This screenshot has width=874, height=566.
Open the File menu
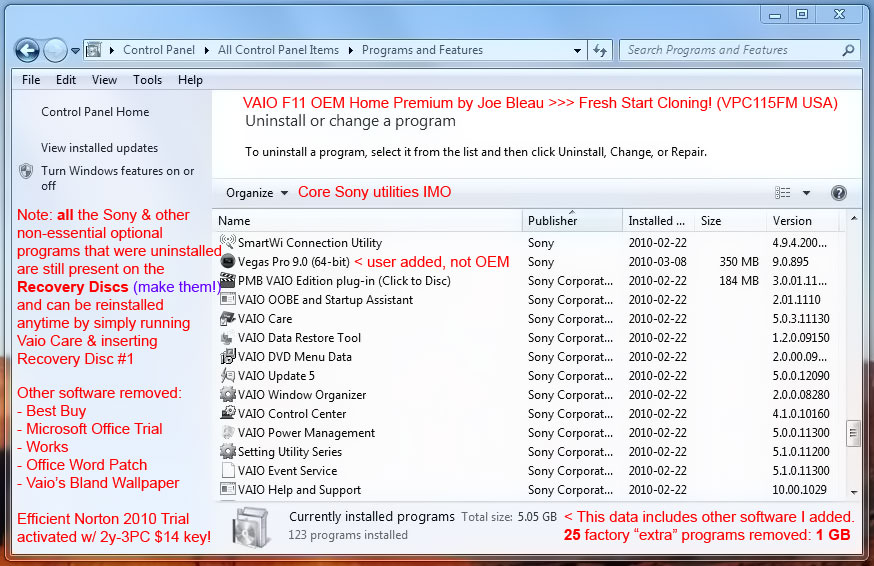click(31, 80)
